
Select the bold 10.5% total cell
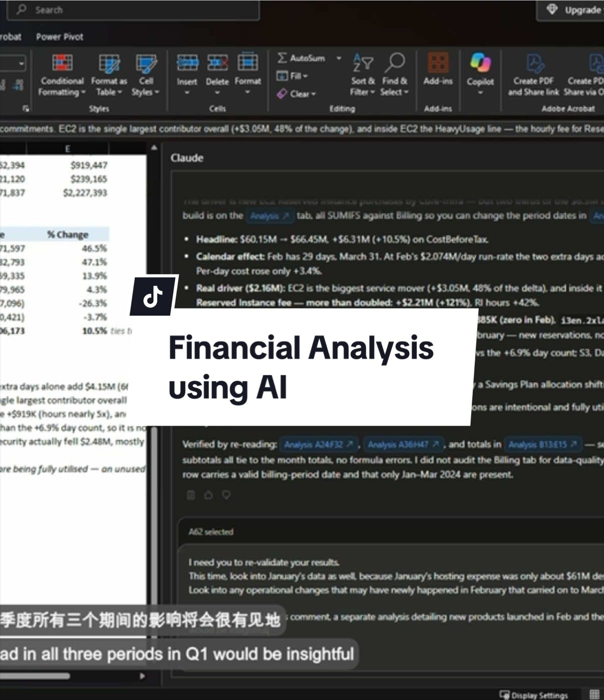[x=67, y=331]
